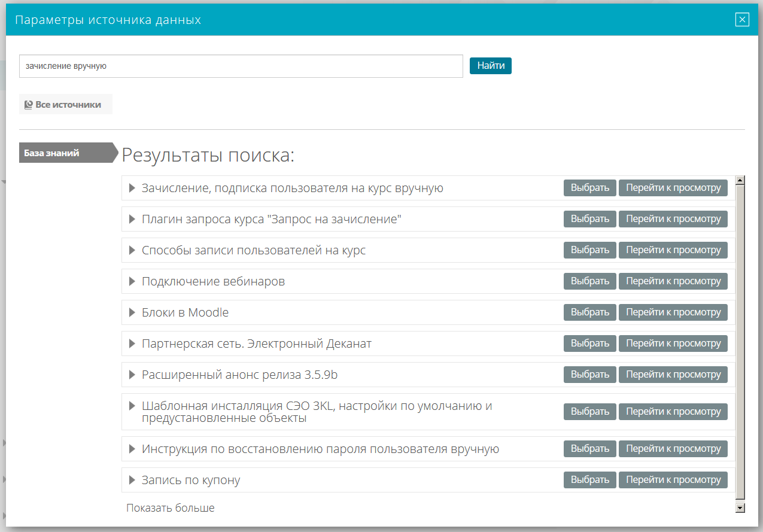
Task: Click Выбрать for Расширенный анонс релиза 3.5.9b
Action: click(x=589, y=375)
